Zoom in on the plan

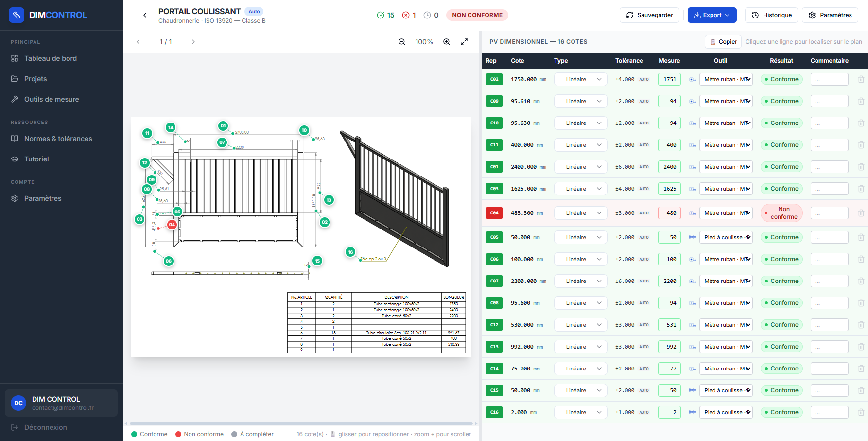[447, 42]
